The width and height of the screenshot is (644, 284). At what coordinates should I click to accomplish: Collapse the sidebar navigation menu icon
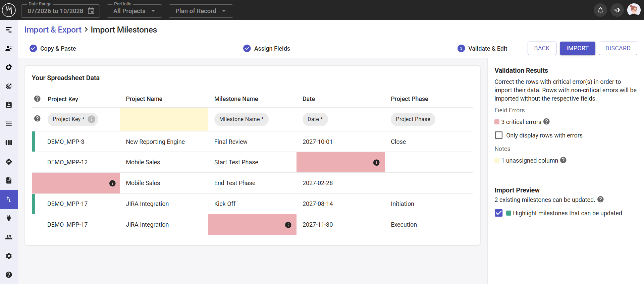9,30
